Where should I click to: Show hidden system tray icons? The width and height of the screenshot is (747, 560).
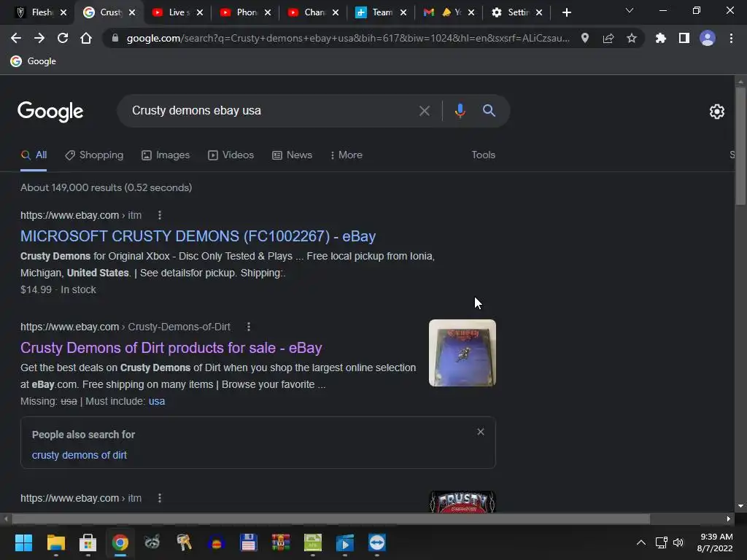[x=641, y=542]
